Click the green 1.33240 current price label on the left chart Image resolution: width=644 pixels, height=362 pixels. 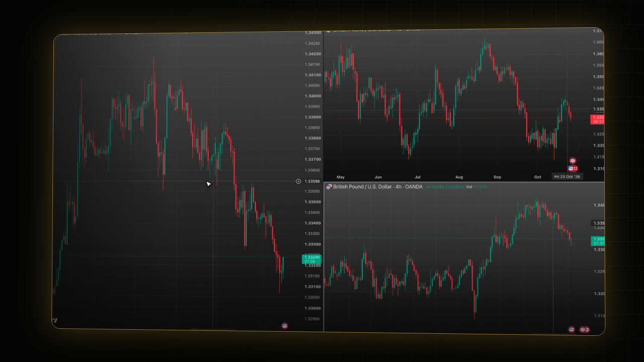[311, 259]
